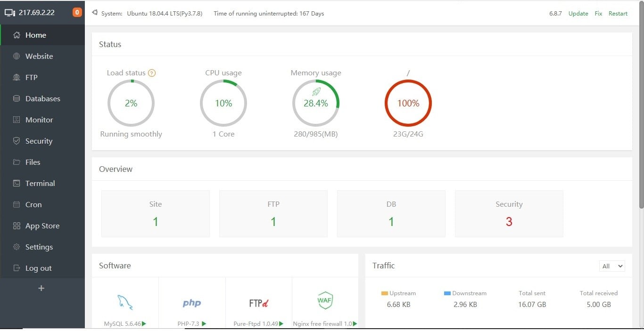This screenshot has height=331, width=644.
Task: Open the App Store sidebar item
Action: pyautogui.click(x=42, y=226)
